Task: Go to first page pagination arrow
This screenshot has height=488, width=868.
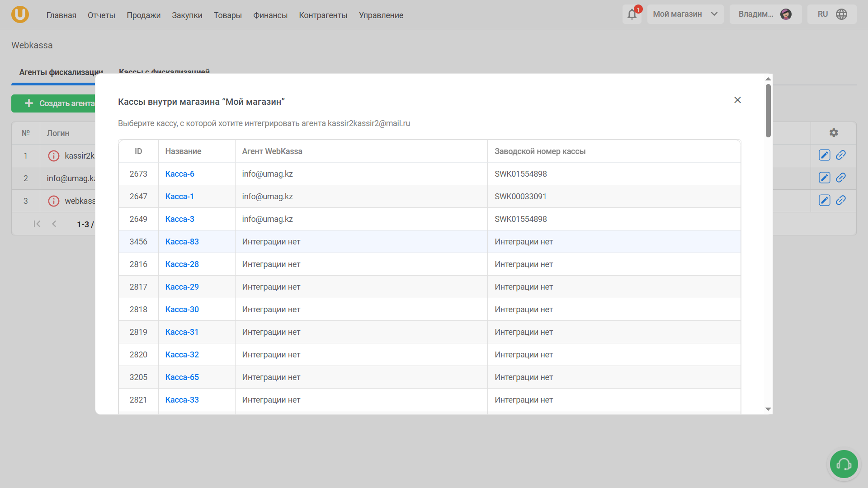Action: (37, 224)
